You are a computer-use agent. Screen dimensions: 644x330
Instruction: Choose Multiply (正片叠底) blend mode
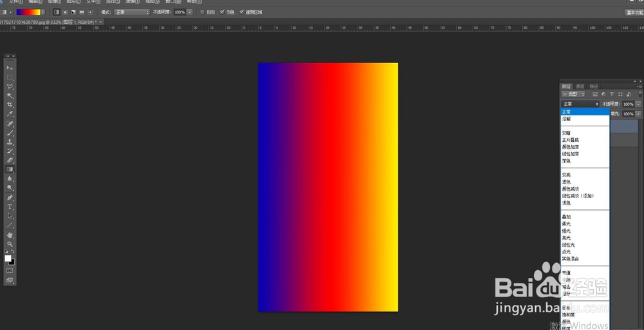[x=585, y=140]
